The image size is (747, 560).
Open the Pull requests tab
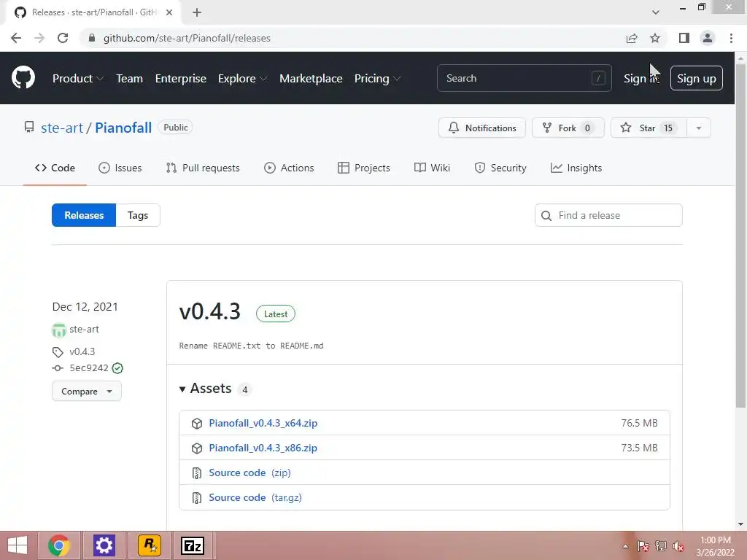coord(203,168)
